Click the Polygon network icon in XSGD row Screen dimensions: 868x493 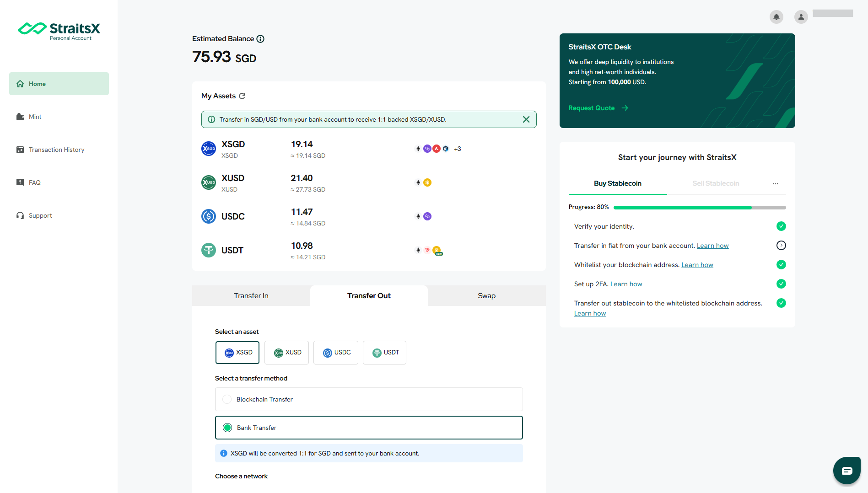pyautogui.click(x=427, y=149)
